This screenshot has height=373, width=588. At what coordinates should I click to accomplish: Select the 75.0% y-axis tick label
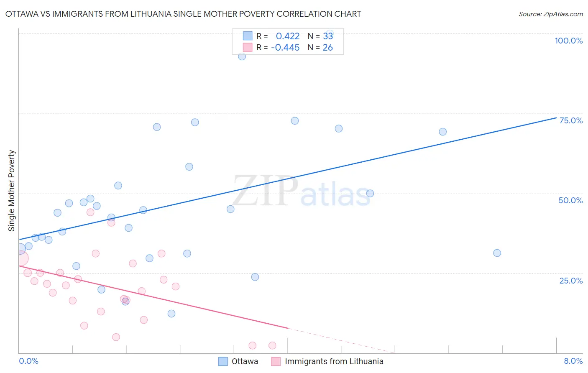pos(571,120)
